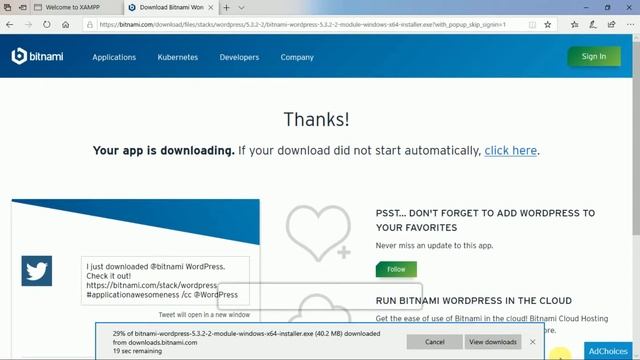Click the Add notes pen icon
The height and width of the screenshot is (360, 640).
[x=593, y=24]
